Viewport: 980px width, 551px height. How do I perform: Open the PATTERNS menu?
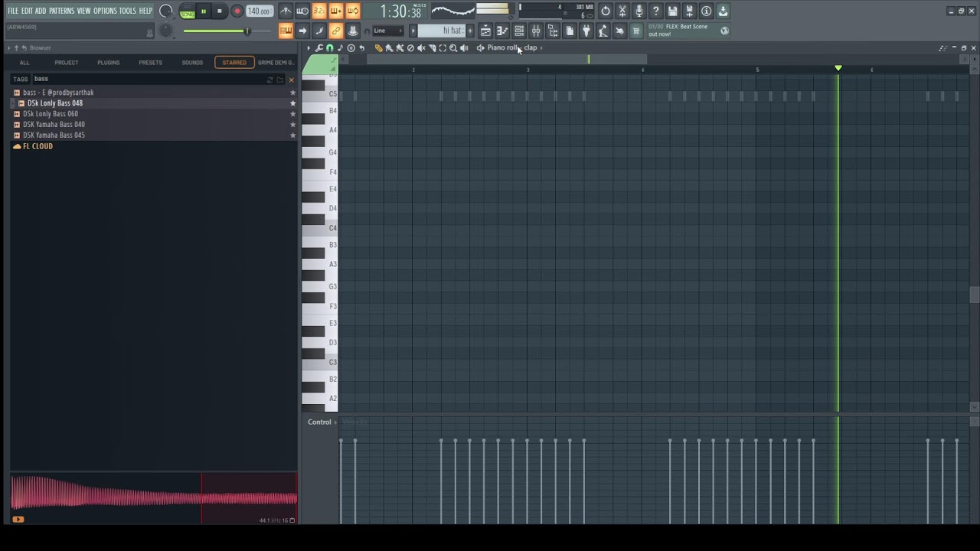coord(61,11)
